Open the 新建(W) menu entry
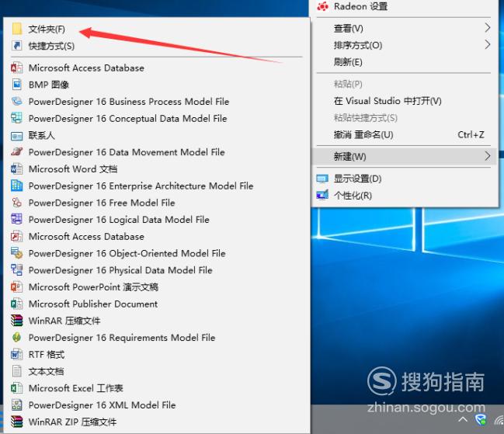This screenshot has width=504, height=434. tap(405, 157)
